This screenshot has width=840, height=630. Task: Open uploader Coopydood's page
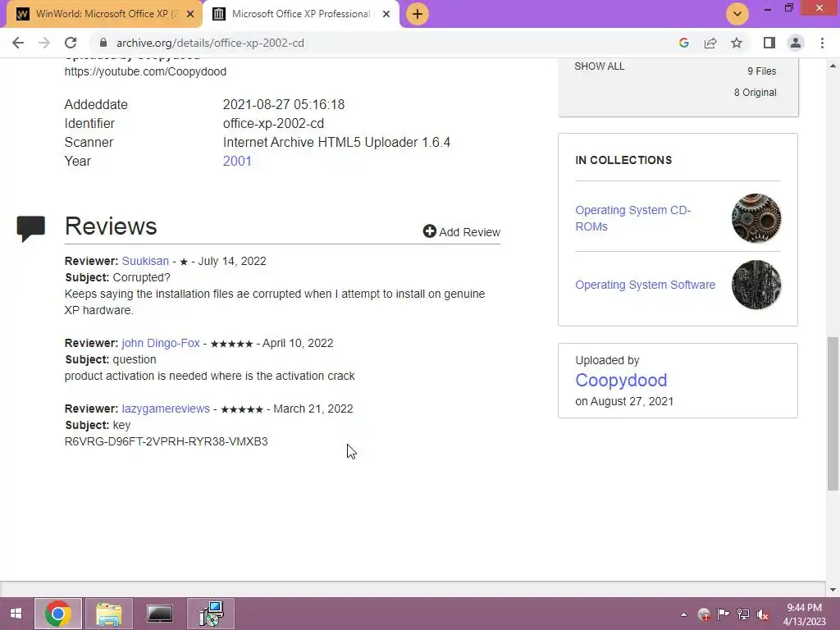[621, 380]
